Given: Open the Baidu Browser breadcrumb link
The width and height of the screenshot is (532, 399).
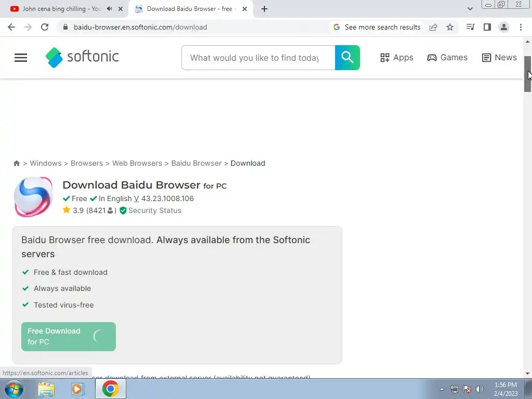Looking at the screenshot, I should (x=196, y=163).
